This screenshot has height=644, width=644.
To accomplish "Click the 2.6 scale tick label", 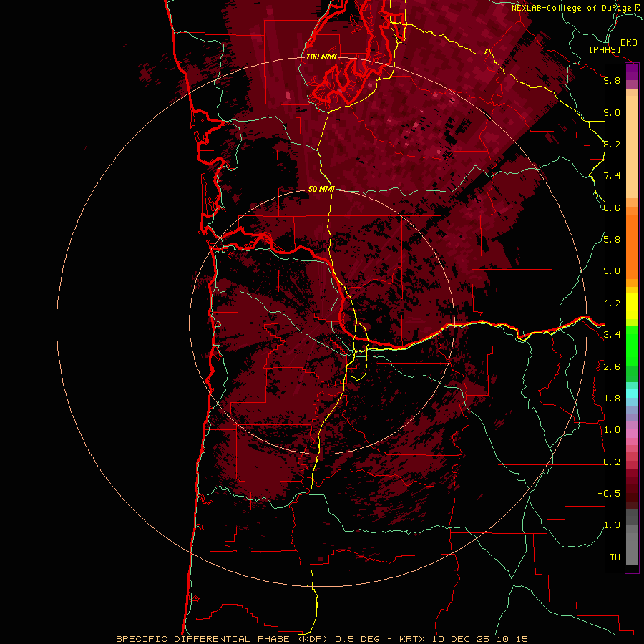I will click(x=612, y=366).
